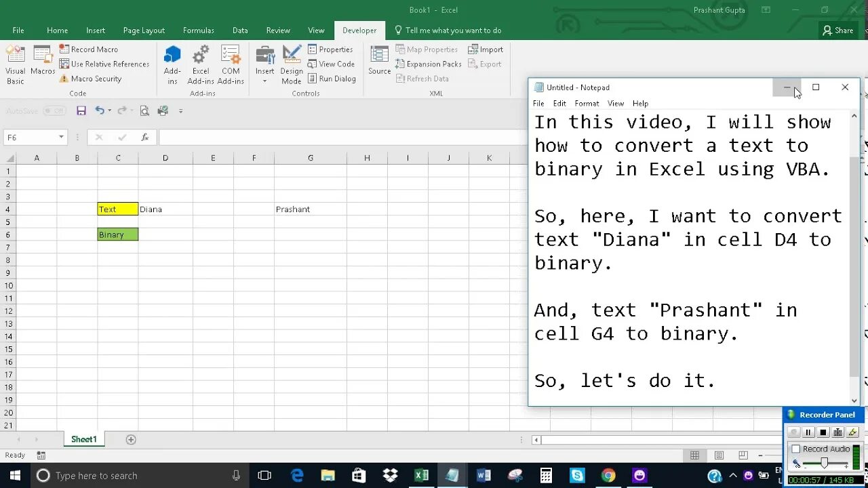Open the Add-ins store button
Screen dimensions: 868x488
coord(172,66)
